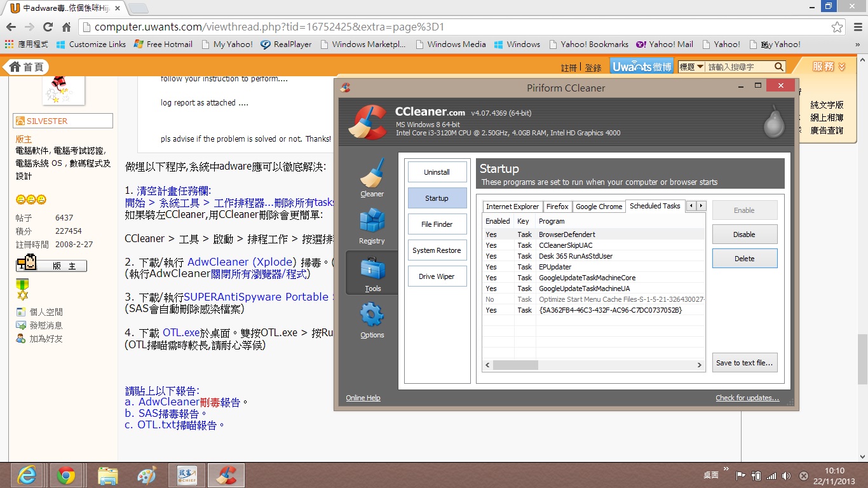Screen dimensions: 868x488
Task: Select the BrowserDefendert task row
Action: 593,234
